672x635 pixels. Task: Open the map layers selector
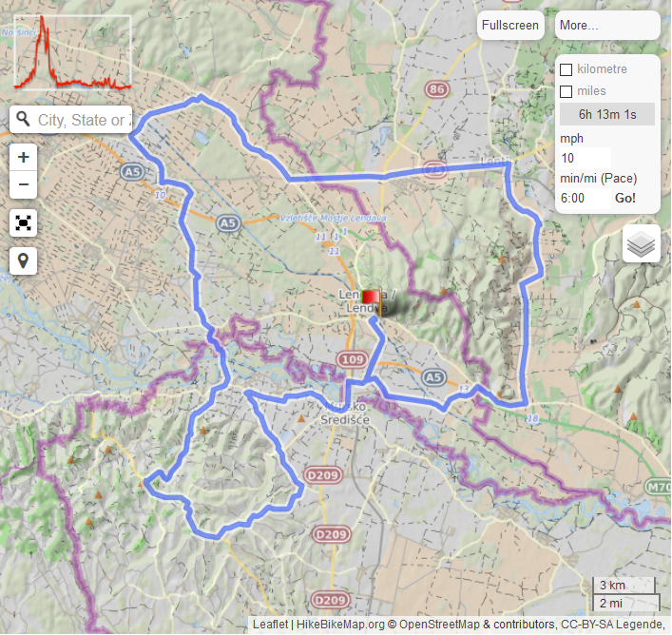pos(642,244)
